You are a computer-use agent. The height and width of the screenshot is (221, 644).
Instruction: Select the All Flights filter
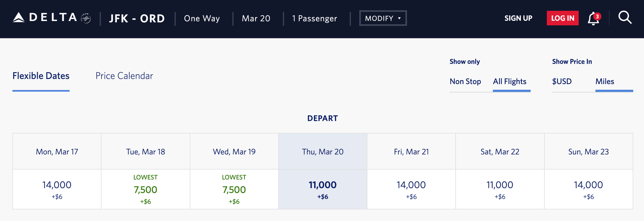click(509, 82)
